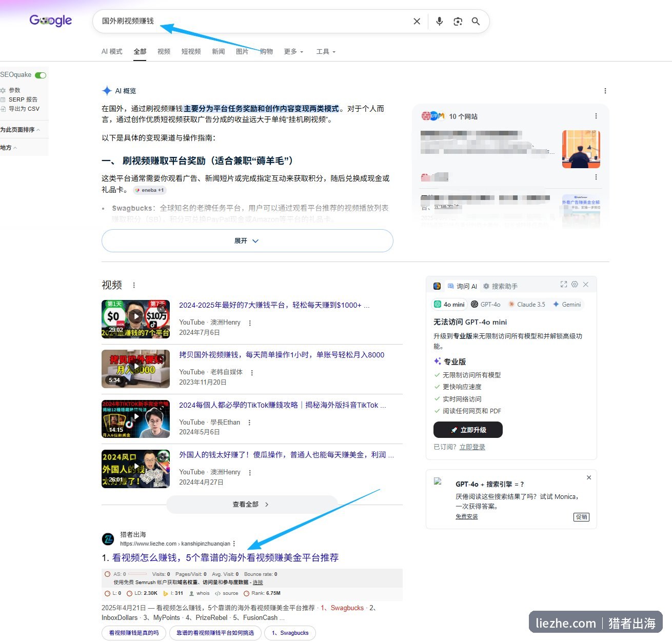Expand the AI overview with 展开

pyautogui.click(x=247, y=240)
